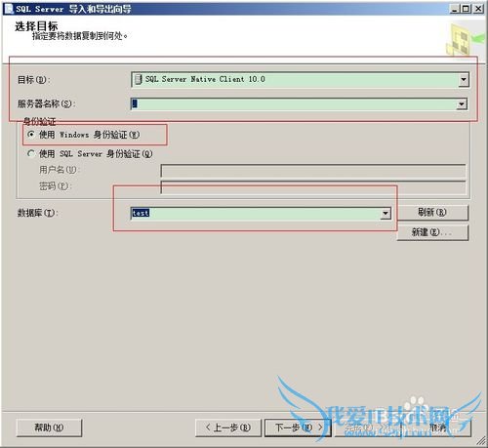Click the Help (帮助) button
Image resolution: width=488 pixels, height=448 pixels.
coord(49,428)
